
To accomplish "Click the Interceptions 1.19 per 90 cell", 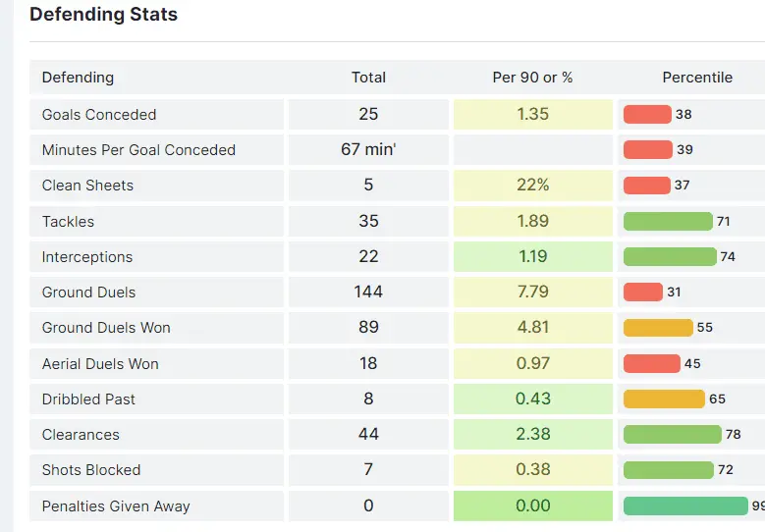I will coord(532,257).
